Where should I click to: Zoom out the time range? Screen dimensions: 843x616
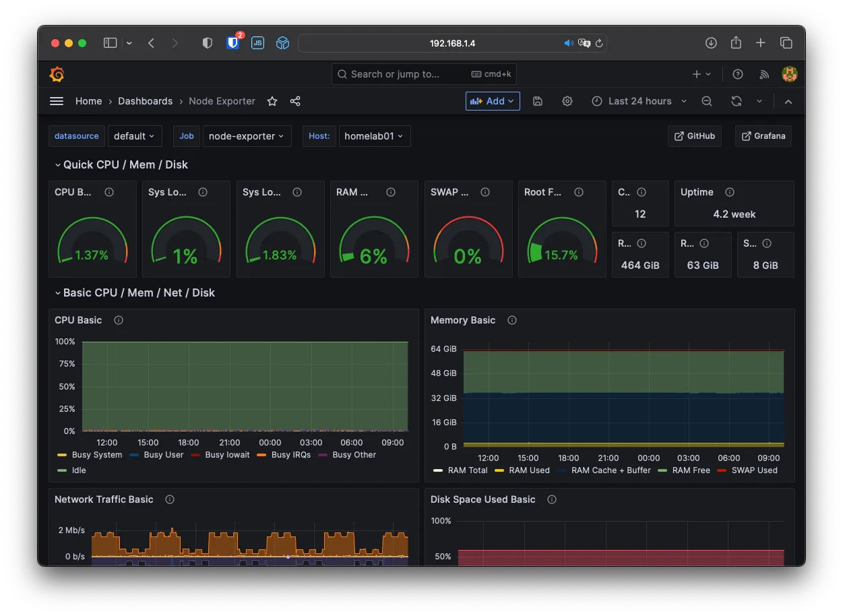pyautogui.click(x=707, y=101)
